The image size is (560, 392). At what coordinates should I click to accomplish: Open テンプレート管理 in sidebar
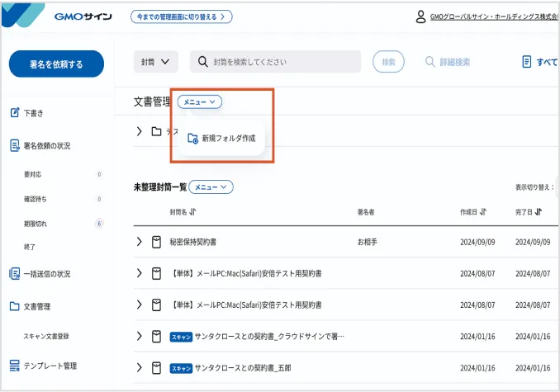pyautogui.click(x=50, y=366)
